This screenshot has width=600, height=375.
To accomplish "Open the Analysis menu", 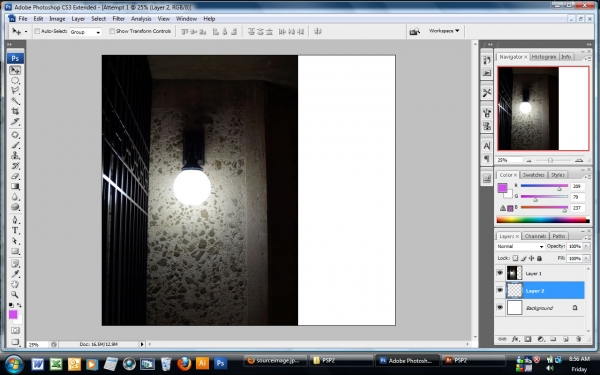I will pos(141,18).
